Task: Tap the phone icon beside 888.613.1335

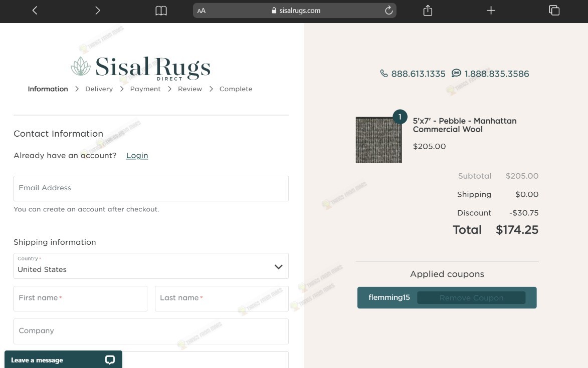Action: 383,74
